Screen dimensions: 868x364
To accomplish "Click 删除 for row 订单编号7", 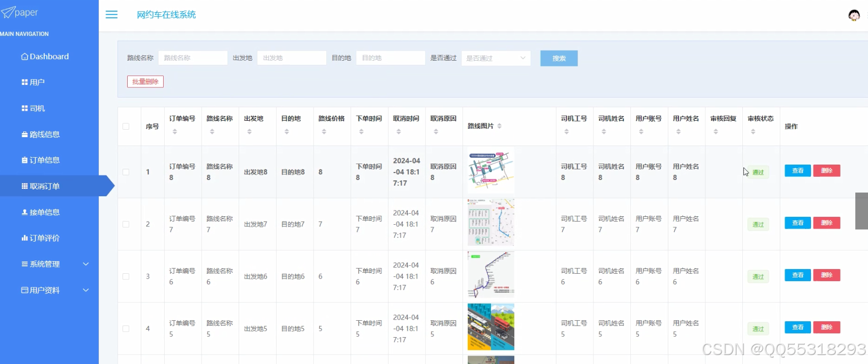I will [827, 223].
